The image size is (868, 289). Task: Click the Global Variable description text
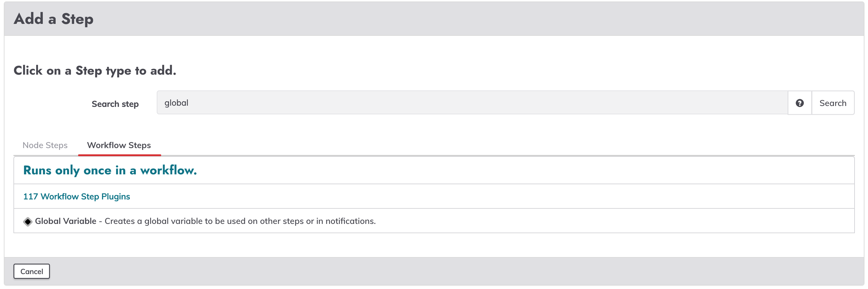240,221
